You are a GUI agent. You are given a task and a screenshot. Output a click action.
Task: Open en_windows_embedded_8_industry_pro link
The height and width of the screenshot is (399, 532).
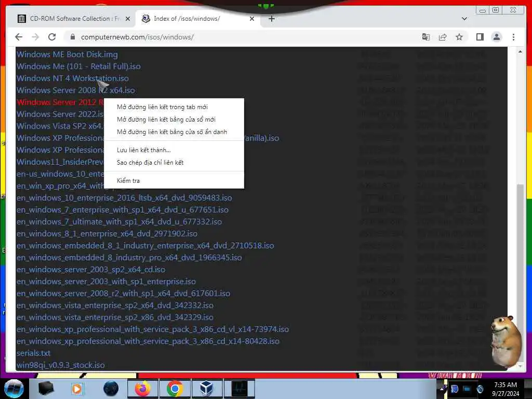[x=129, y=258]
